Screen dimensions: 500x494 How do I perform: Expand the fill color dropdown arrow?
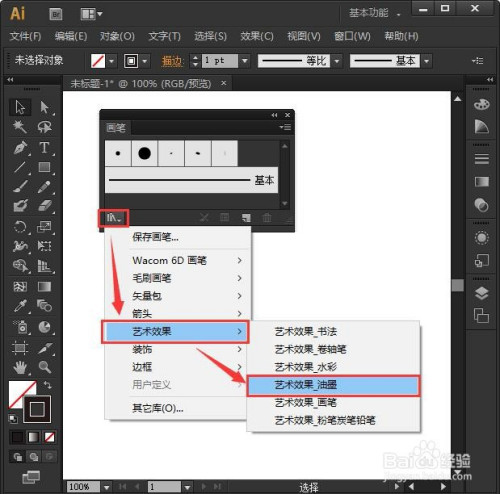111,61
